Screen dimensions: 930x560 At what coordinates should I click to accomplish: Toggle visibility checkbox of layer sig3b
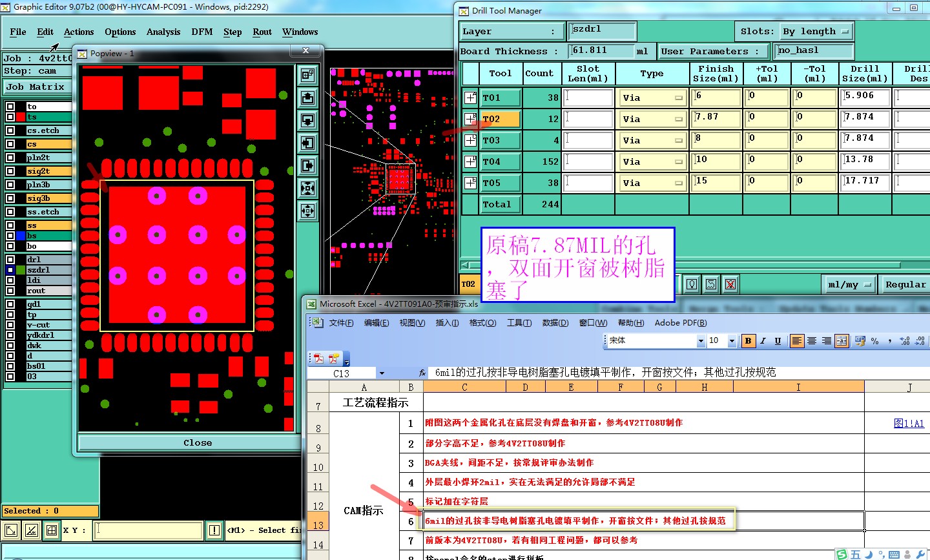[x=10, y=198]
